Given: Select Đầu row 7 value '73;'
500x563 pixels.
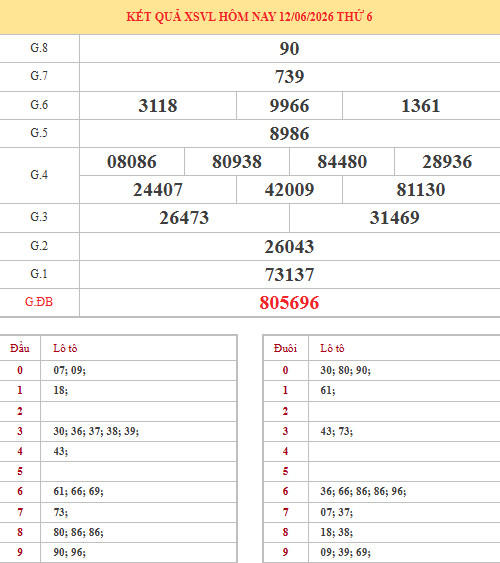Looking at the screenshot, I should [61, 512].
